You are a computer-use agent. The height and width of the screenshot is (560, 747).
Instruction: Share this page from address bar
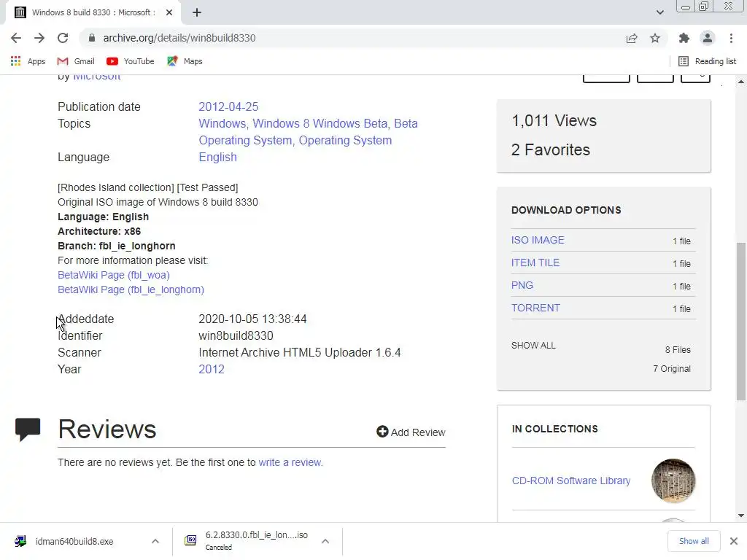[632, 38]
